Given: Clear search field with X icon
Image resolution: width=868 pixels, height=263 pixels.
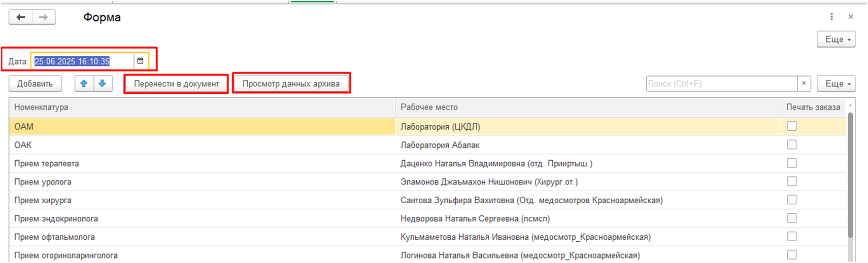Looking at the screenshot, I should tap(804, 84).
